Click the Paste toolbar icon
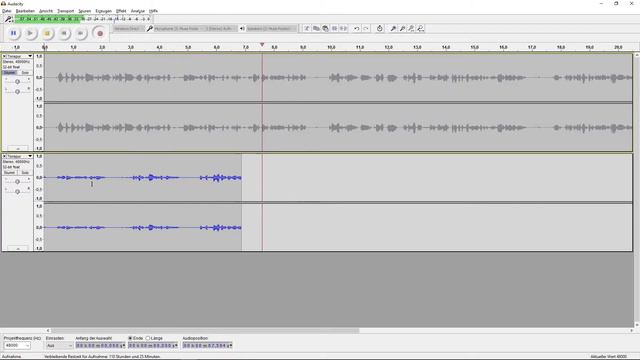The width and height of the screenshot is (640, 360). click(325, 29)
